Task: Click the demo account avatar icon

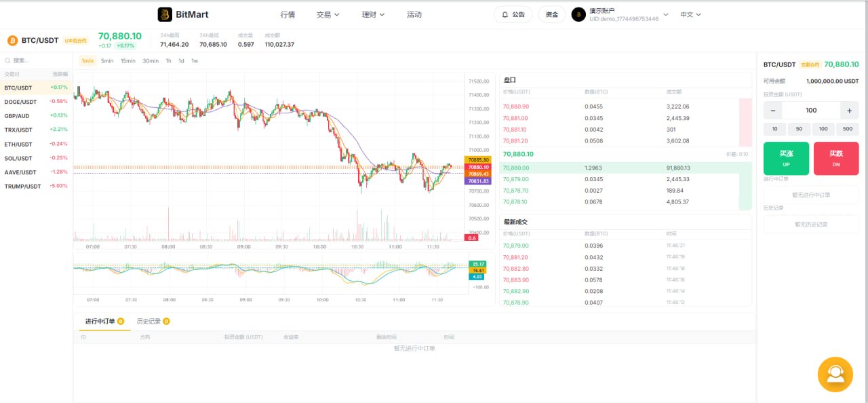Action: pos(578,14)
